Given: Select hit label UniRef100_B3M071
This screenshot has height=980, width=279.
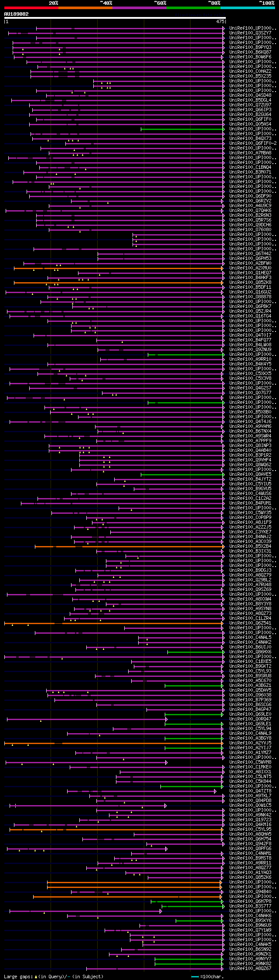Looking at the screenshot, I should tap(250, 172).
